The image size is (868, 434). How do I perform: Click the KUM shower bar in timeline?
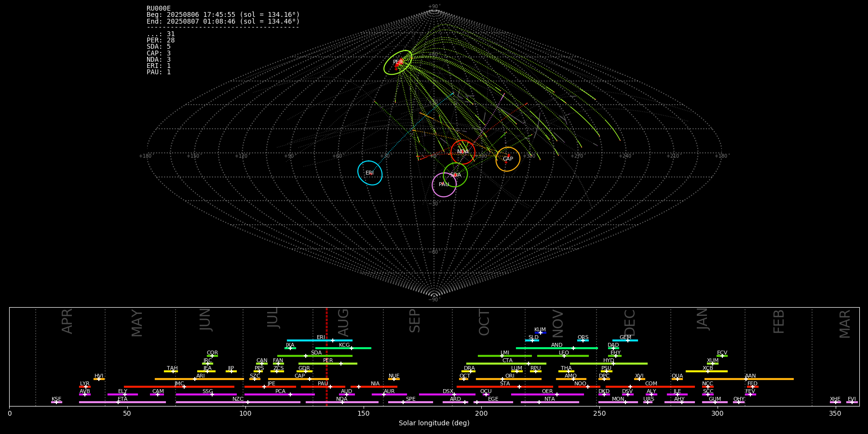coord(541,333)
